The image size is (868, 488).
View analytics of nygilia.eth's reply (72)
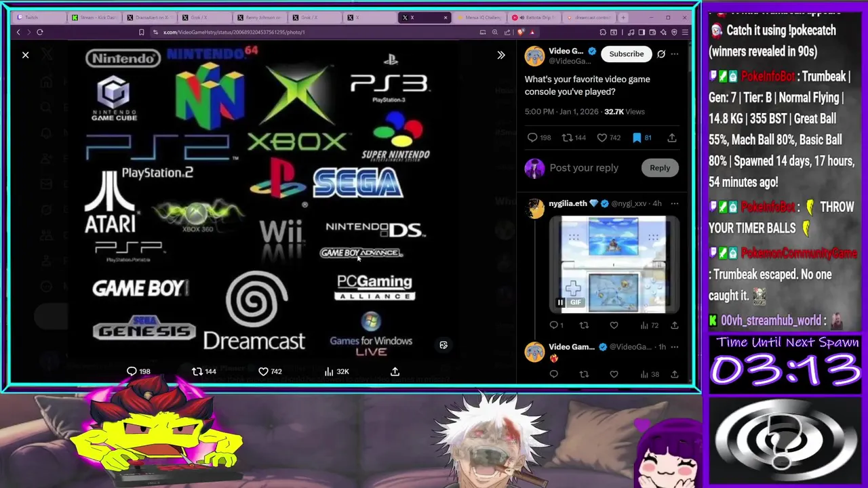[649, 325]
